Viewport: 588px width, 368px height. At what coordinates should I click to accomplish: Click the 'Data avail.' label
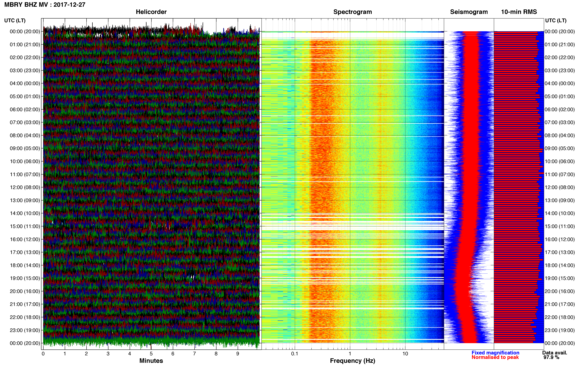tap(555, 353)
